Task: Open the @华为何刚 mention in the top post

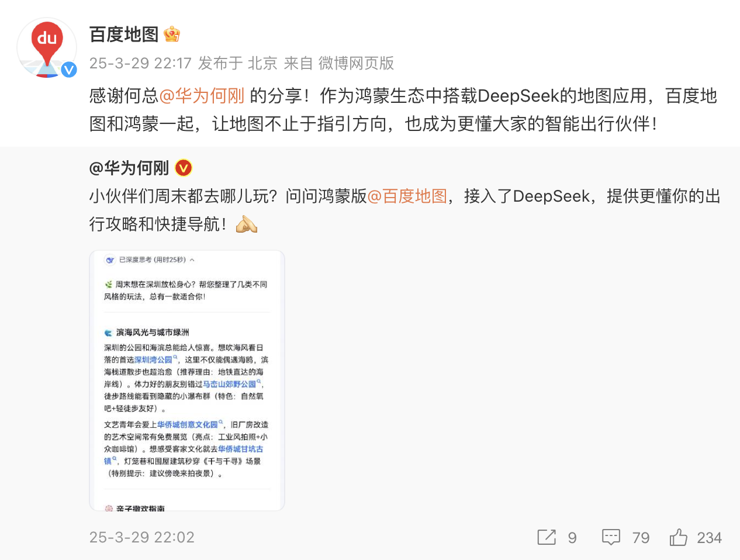Action: coord(202,96)
